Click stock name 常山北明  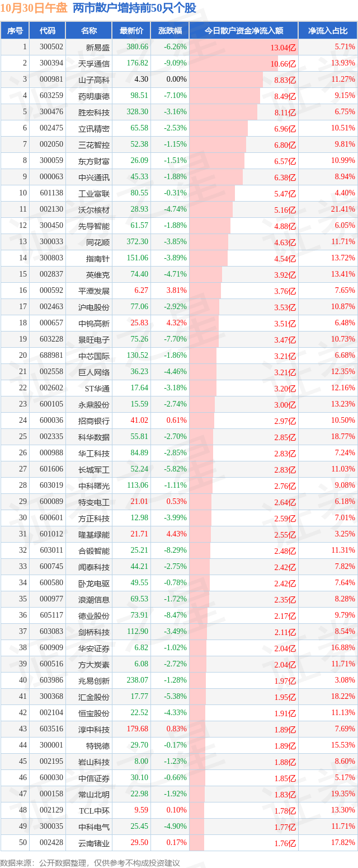pos(94,795)
